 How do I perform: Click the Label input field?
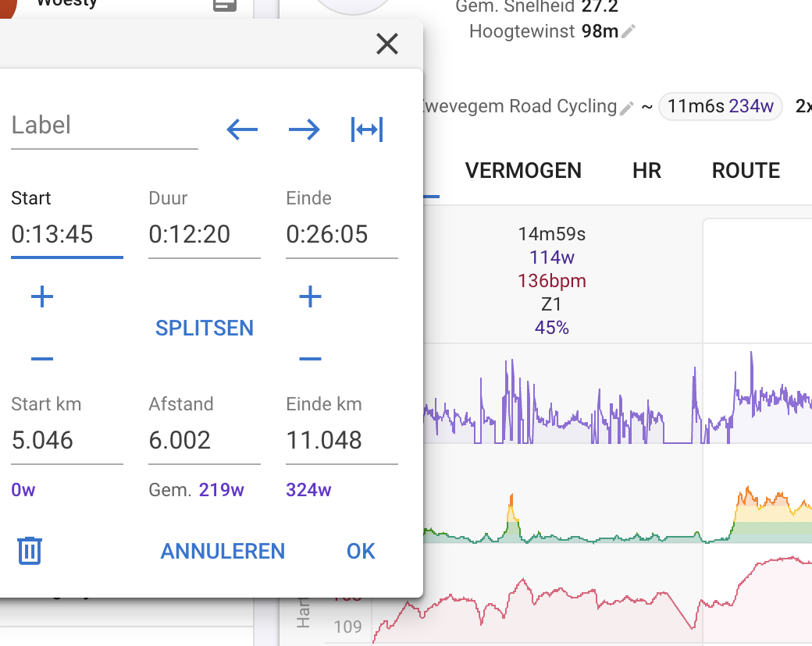point(105,126)
